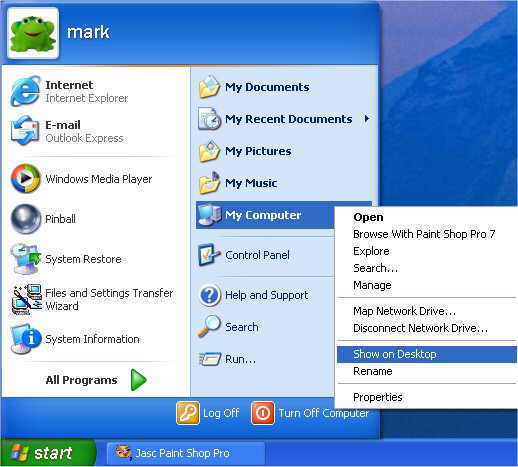
Task: Open Help and Support question mark icon
Action: [x=210, y=295]
